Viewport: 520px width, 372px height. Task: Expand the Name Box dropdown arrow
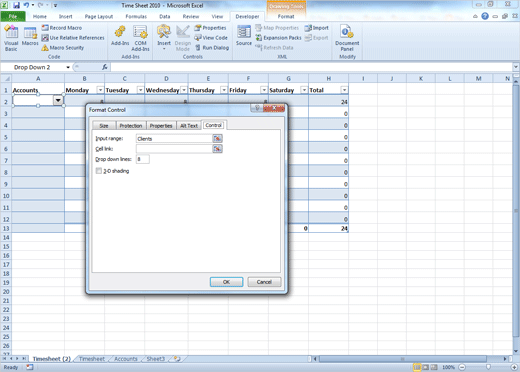[68, 67]
